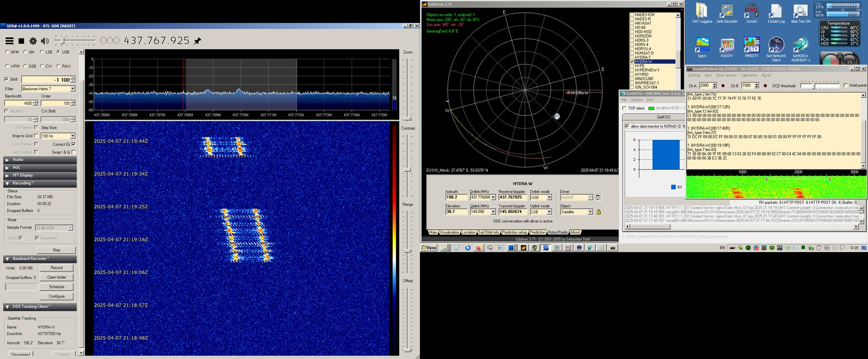The height and width of the screenshot is (359, 868).
Task: Click the SDR# stop playback square
Action: [x=21, y=41]
